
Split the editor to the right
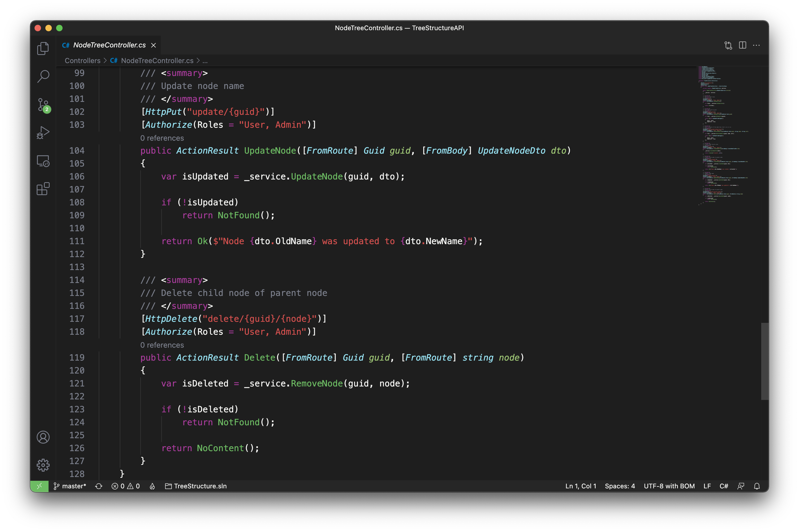coord(742,45)
